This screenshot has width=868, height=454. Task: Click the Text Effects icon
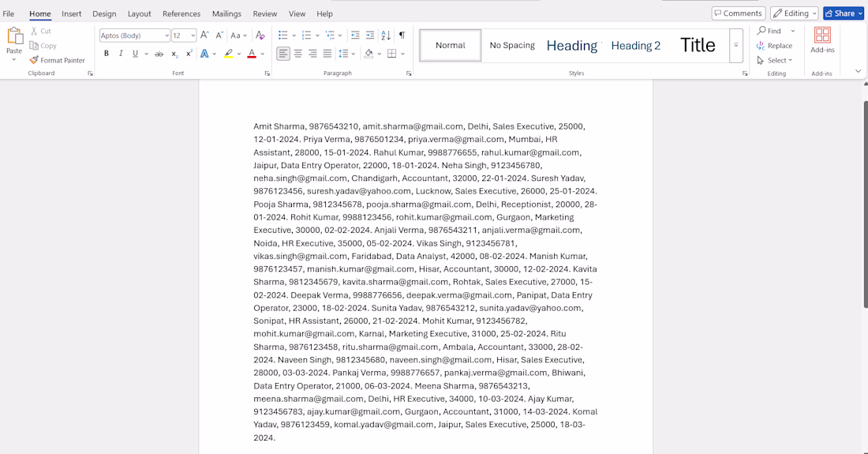click(204, 54)
